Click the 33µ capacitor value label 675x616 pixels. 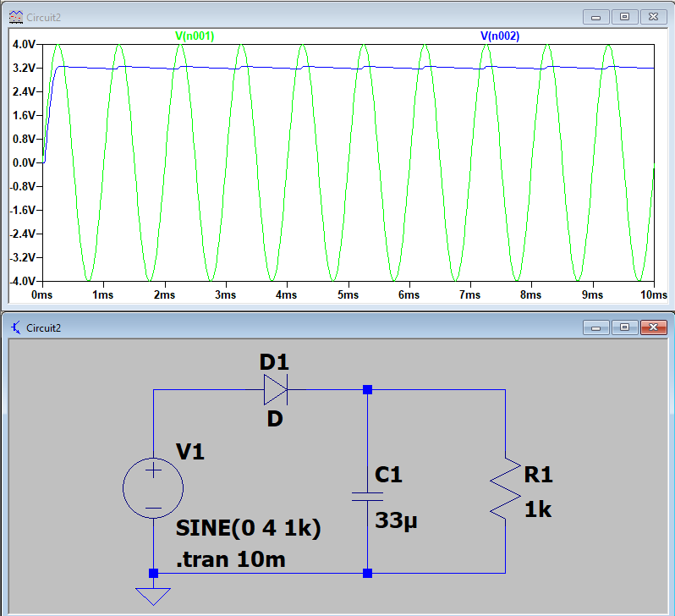[x=397, y=520]
